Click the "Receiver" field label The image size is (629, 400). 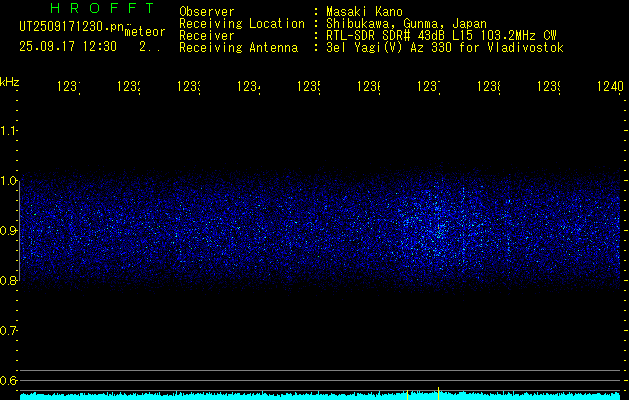pyautogui.click(x=207, y=36)
